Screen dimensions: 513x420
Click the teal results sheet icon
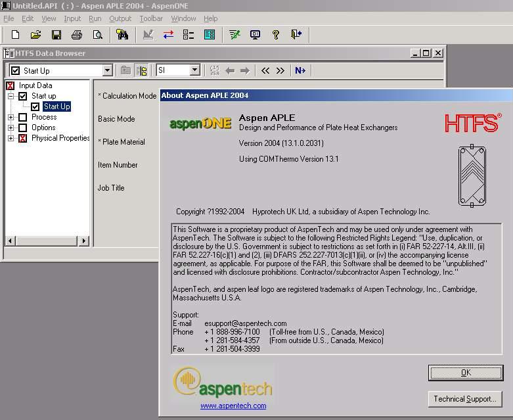(x=210, y=34)
